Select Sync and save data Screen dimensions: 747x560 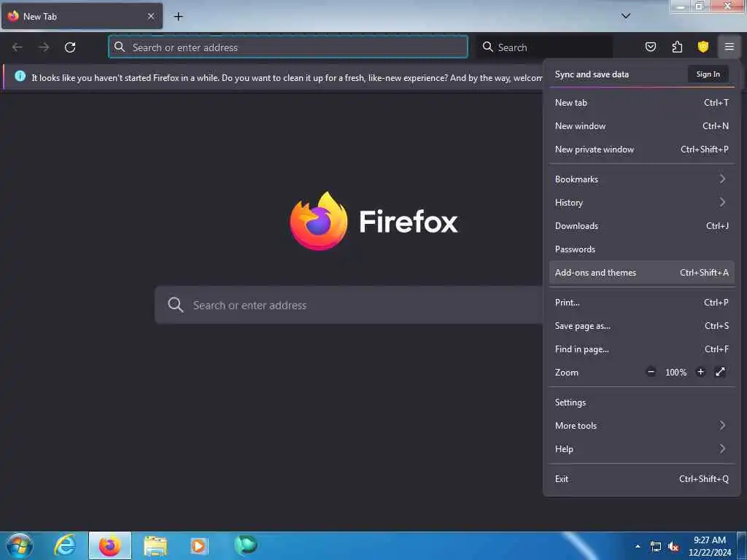point(592,74)
